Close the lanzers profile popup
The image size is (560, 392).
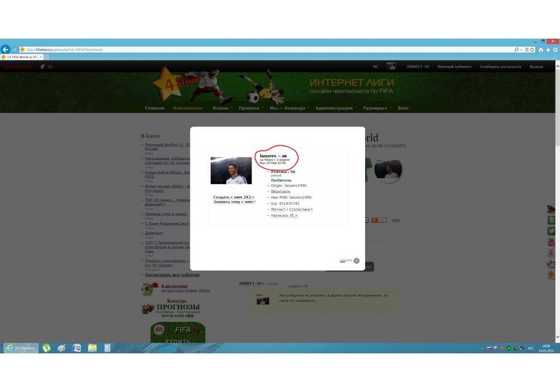pos(356,260)
